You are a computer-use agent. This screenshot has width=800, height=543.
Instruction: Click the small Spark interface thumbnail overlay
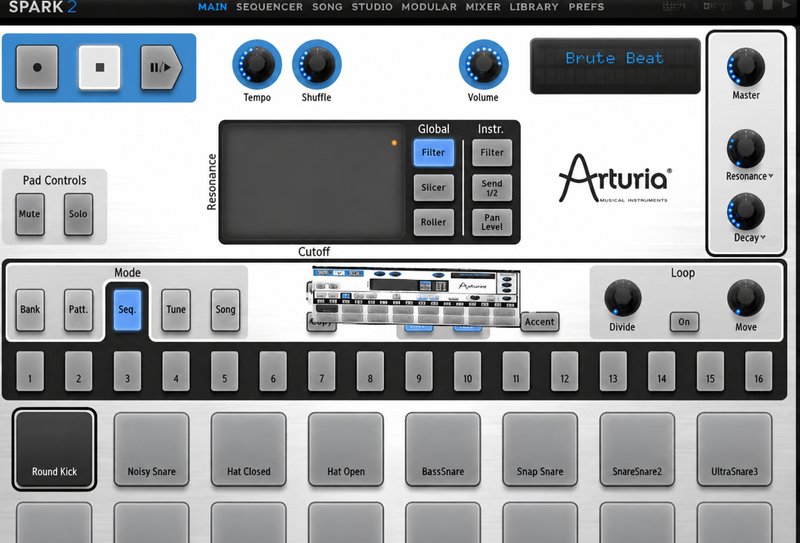coord(414,297)
